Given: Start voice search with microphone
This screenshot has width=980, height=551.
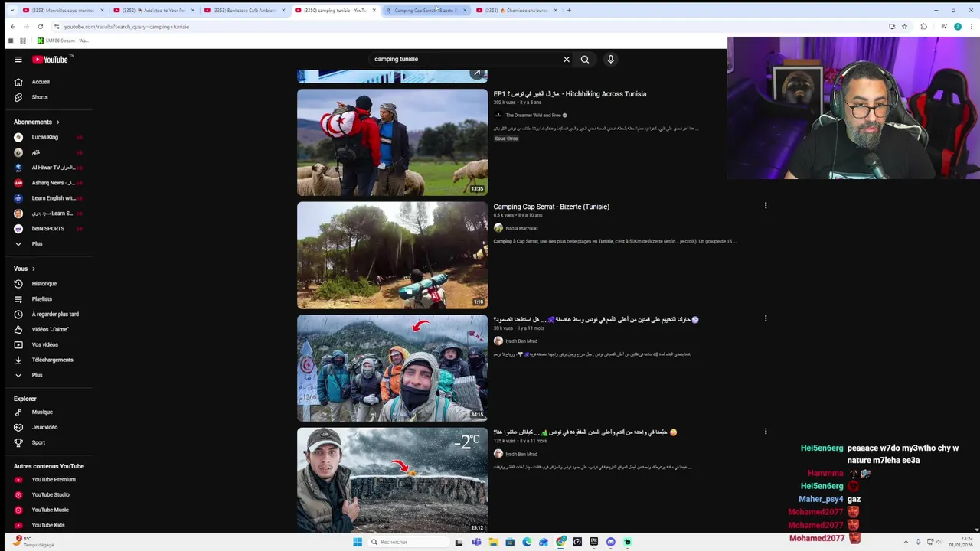Looking at the screenshot, I should [610, 59].
